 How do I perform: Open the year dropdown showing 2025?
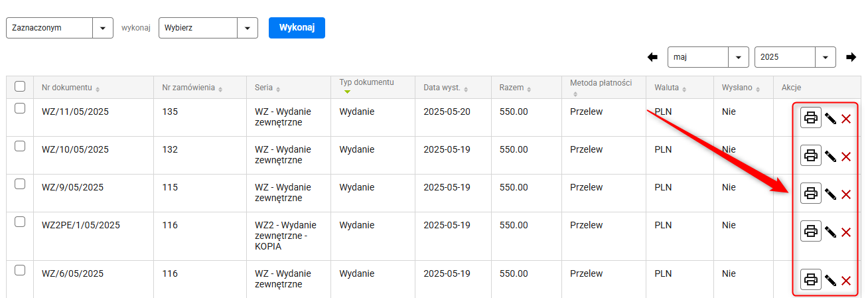point(795,57)
